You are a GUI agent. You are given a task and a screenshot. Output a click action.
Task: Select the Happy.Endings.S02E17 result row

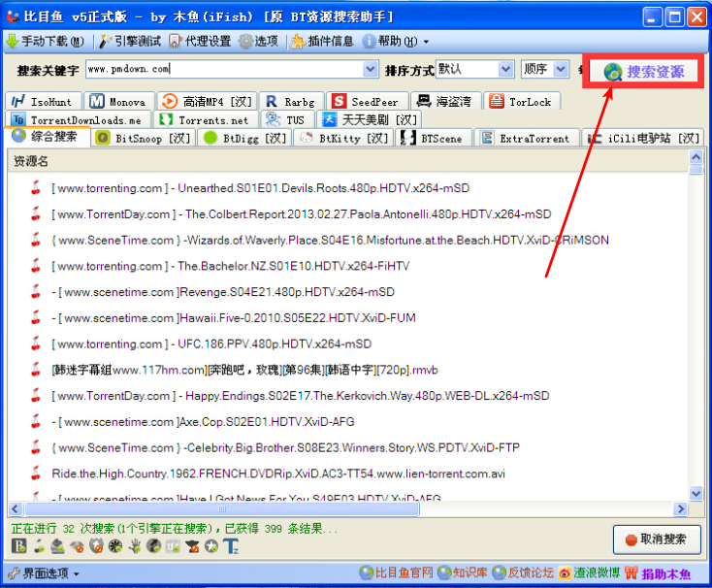301,396
